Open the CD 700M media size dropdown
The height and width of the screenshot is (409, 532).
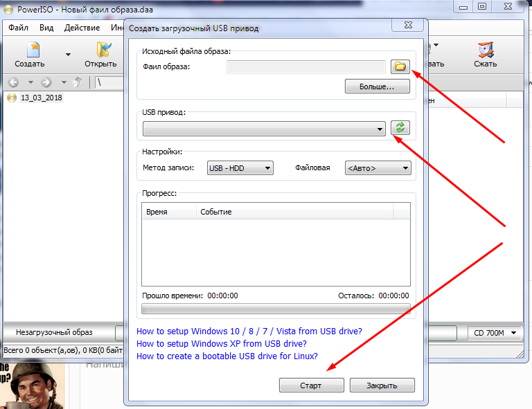(x=495, y=333)
